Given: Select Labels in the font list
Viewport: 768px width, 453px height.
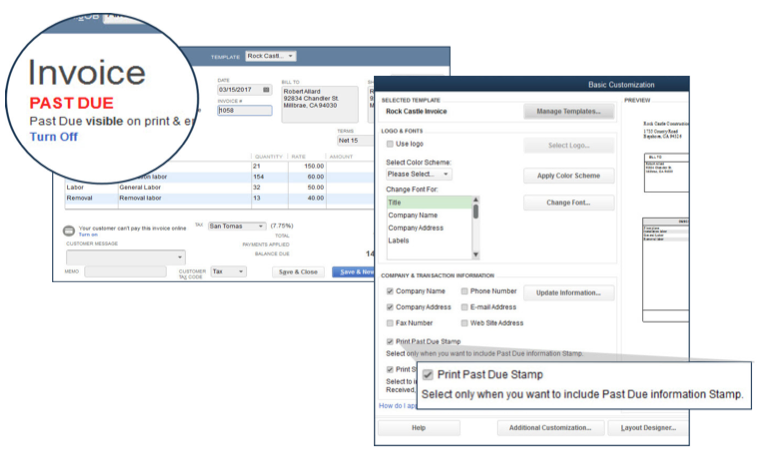Looking at the screenshot, I should 429,241.
